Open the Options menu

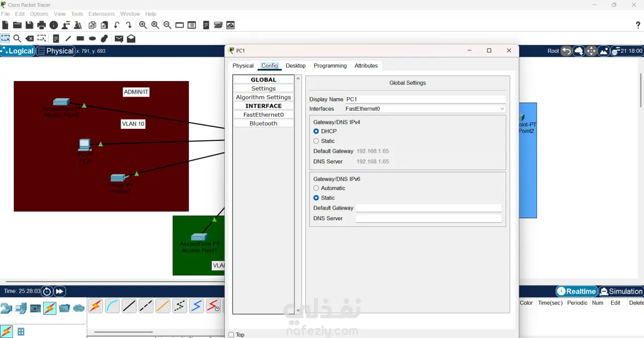[39, 14]
